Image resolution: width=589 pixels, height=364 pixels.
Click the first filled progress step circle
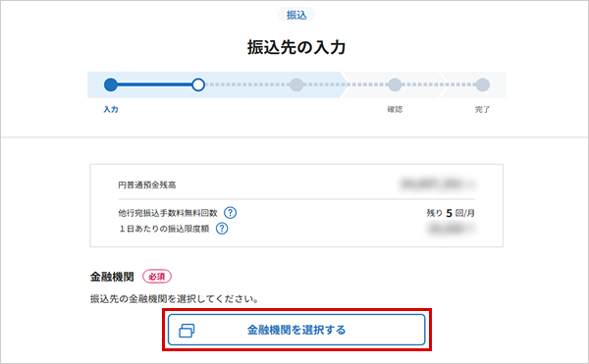point(111,84)
